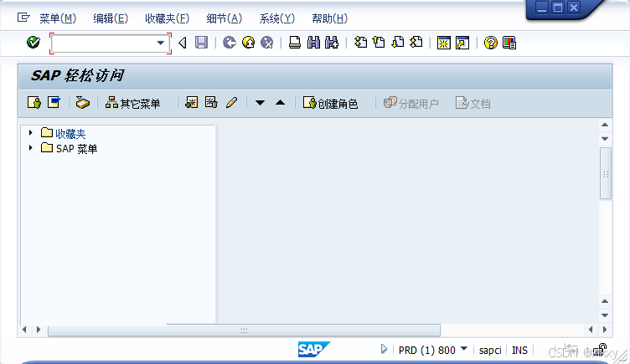This screenshot has width=630, height=364.
Task: Collapse the command field with the triangle
Action: [x=183, y=43]
